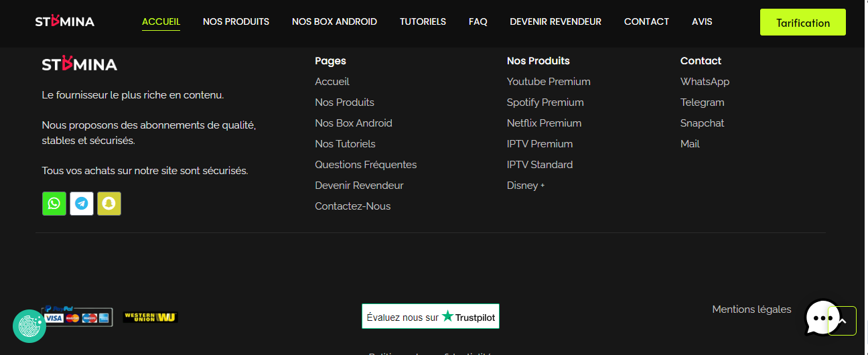The height and width of the screenshot is (355, 868).
Task: Open the Disney + product link
Action: (x=526, y=186)
